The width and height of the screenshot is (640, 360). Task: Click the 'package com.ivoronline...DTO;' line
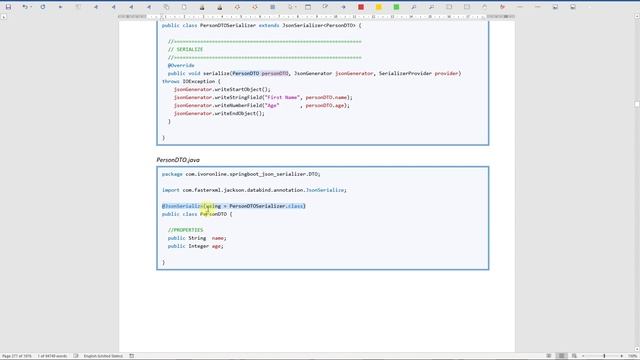[x=241, y=174]
